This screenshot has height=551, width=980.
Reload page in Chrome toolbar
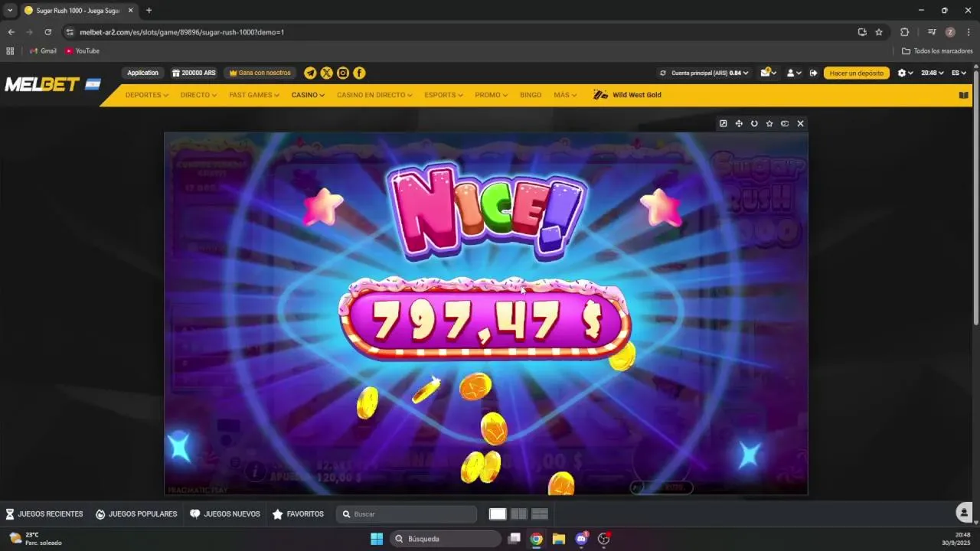point(47,32)
